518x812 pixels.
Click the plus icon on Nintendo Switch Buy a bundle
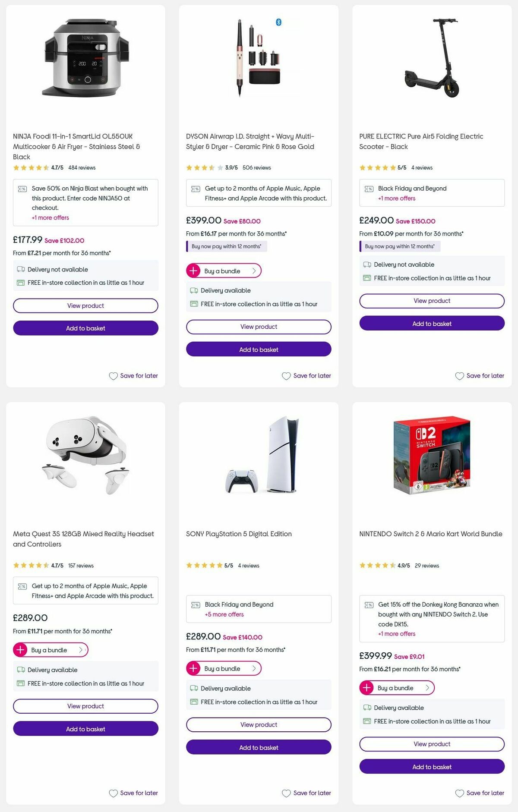pos(367,688)
